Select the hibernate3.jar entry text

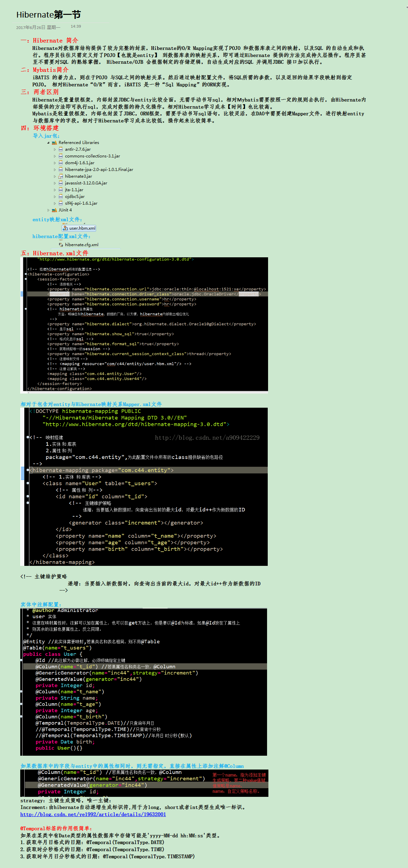(79, 176)
